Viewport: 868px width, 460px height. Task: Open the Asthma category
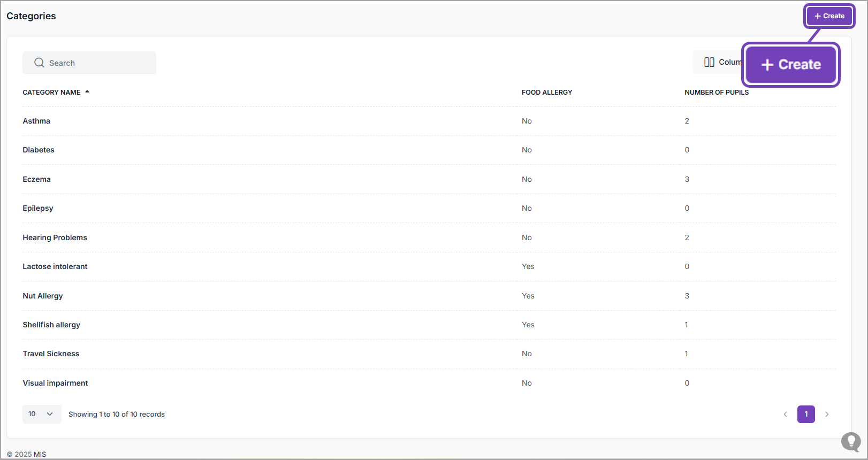pos(36,121)
